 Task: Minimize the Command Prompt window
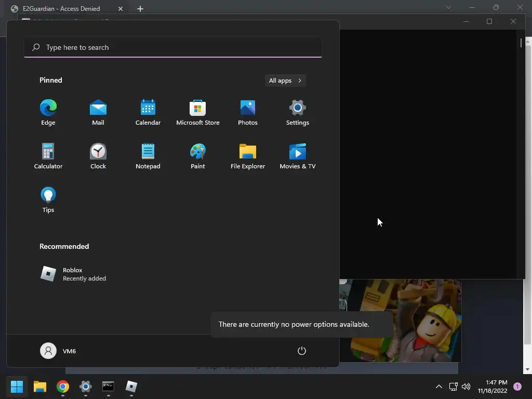[466, 21]
